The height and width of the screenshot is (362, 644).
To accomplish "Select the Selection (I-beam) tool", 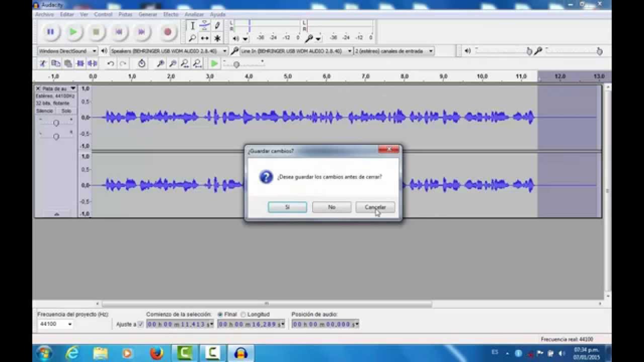I will point(192,26).
